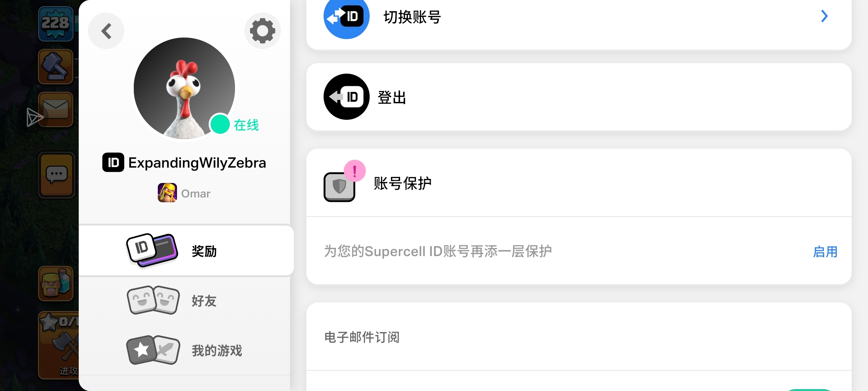The width and height of the screenshot is (868, 391).
Task: Open the in-game mail envelope icon
Action: (56, 109)
